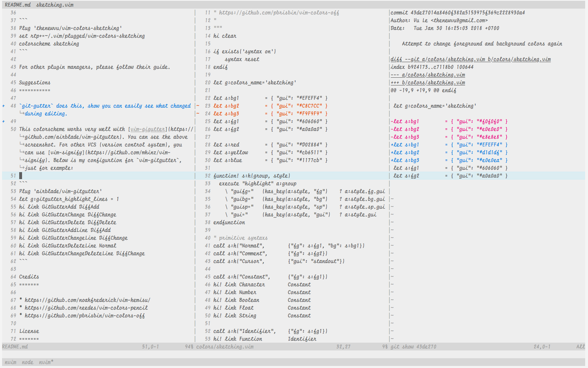Open the [vim-gitgutter] link in README line 50
Viewport: 588px width, 368px height.
coord(147,129)
